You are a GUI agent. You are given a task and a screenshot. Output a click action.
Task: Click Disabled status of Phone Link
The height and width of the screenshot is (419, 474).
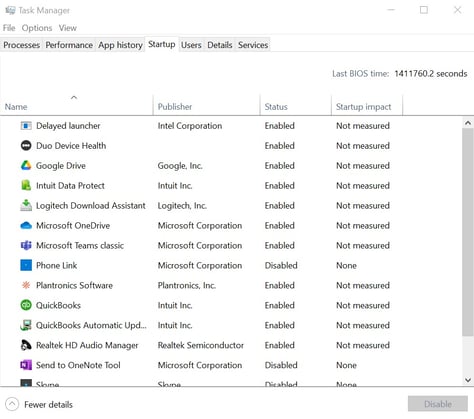click(x=281, y=265)
